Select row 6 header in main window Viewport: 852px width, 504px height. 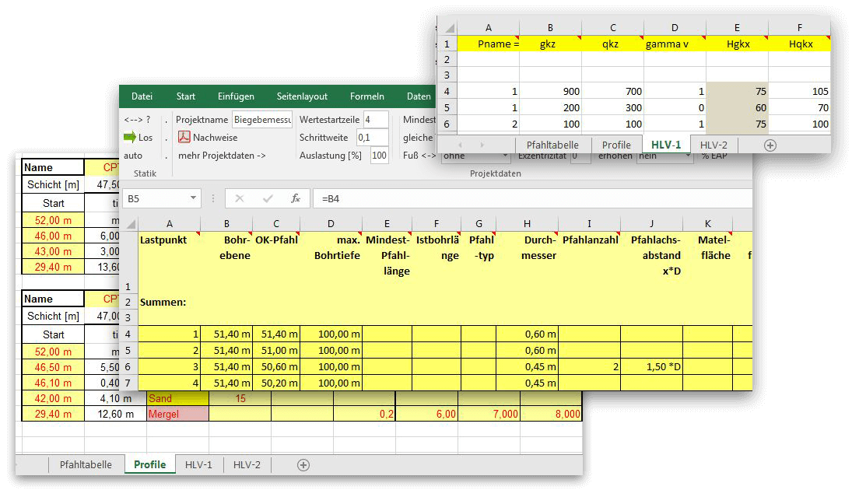coord(128,366)
